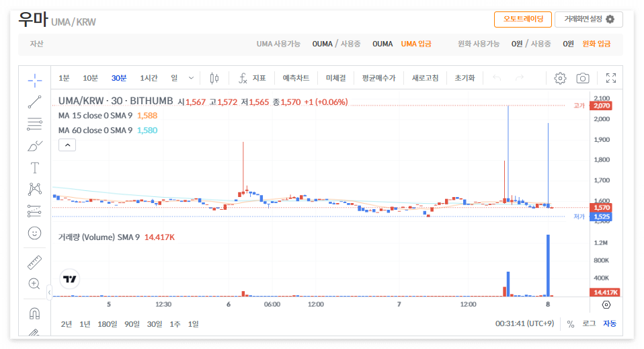Open the emoji icons tool
The image size is (644, 349).
(35, 233)
